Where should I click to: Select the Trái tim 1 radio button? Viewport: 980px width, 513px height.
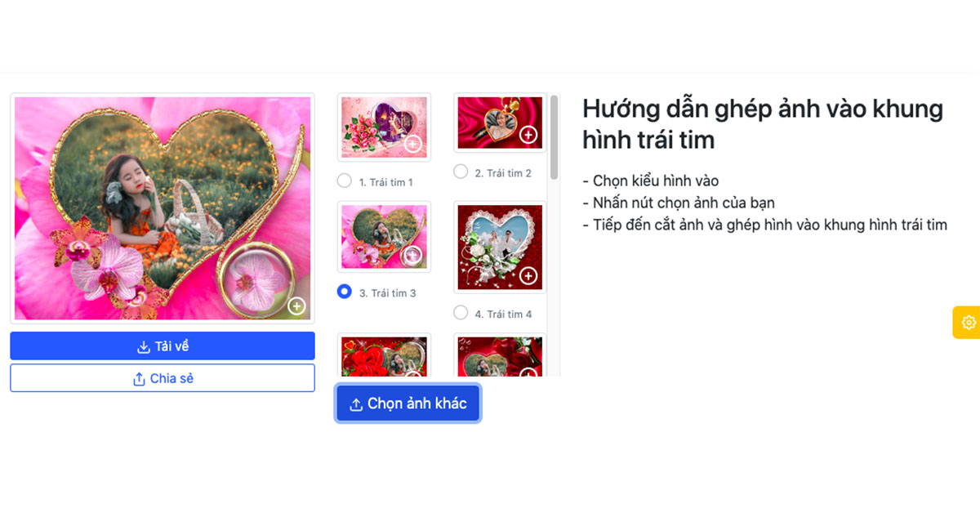pos(345,181)
